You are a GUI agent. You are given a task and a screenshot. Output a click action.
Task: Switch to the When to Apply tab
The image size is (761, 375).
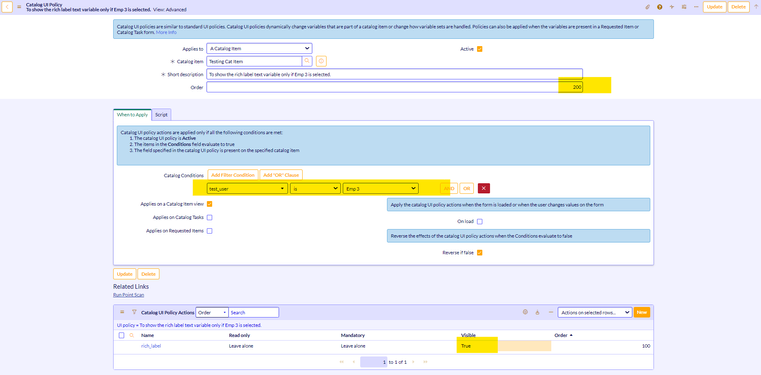tap(132, 115)
